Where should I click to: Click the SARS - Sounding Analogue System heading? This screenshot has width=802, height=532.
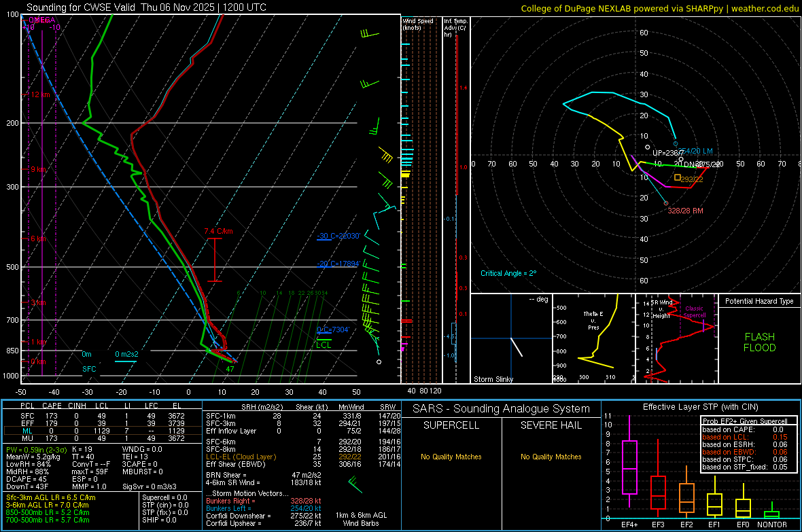[502, 409]
